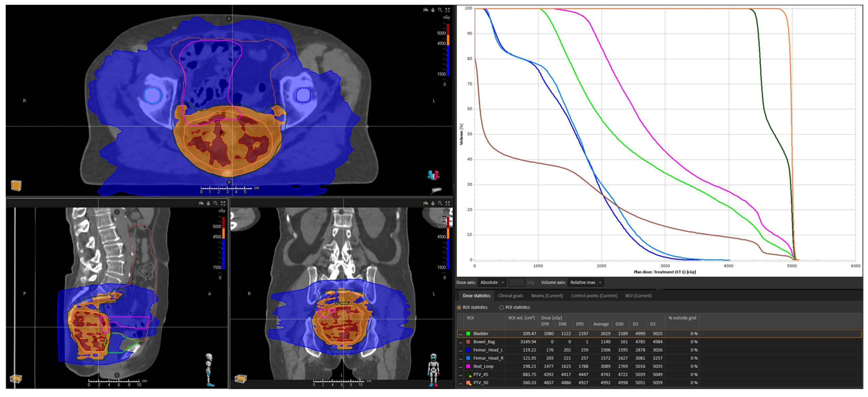
Task: Select the POI statistics radio button
Action: (501, 307)
